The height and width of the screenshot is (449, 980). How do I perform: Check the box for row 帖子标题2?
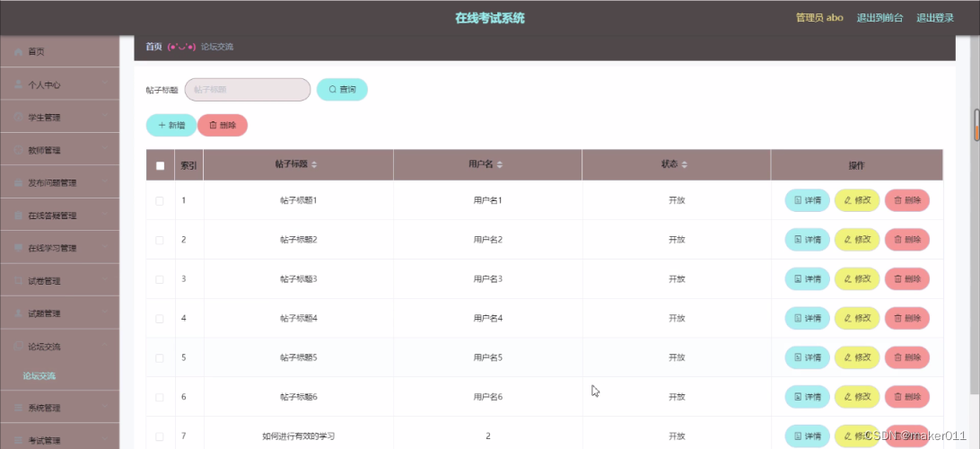pos(160,240)
